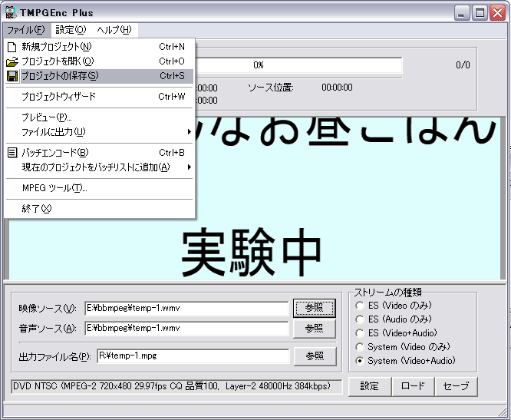Click 参照 button for 映像ソース
Screen dimensions: 511x420
315,308
